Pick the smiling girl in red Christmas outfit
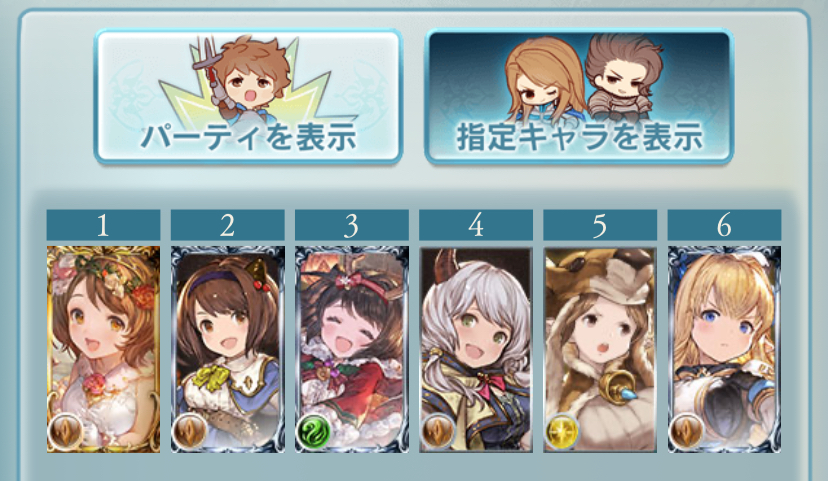 [x=352, y=349]
